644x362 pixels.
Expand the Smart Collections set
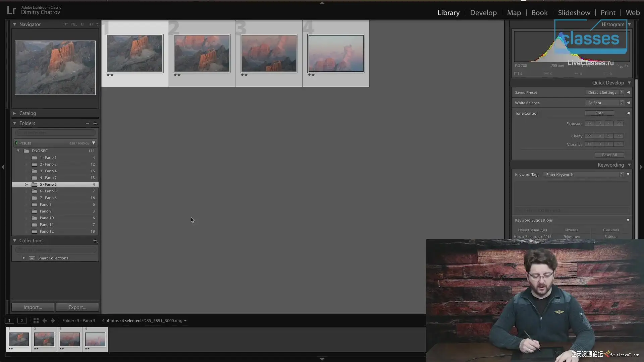pyautogui.click(x=24, y=258)
